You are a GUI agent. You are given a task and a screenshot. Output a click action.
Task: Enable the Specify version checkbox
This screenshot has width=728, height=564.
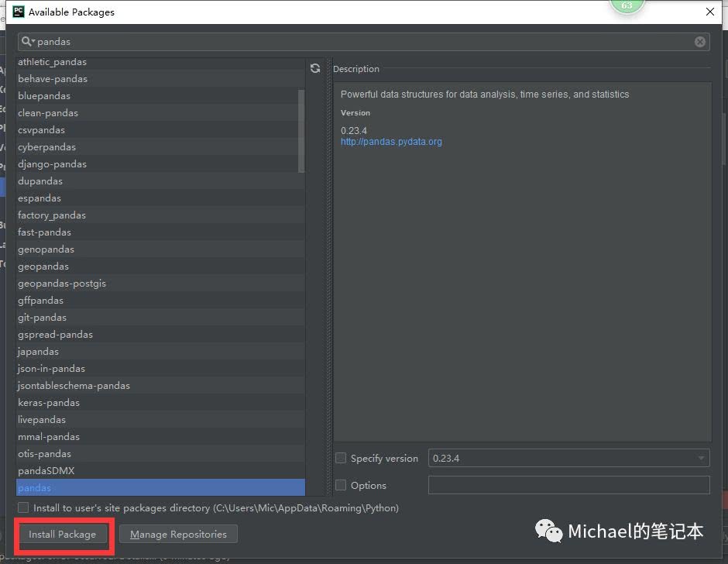coord(341,458)
